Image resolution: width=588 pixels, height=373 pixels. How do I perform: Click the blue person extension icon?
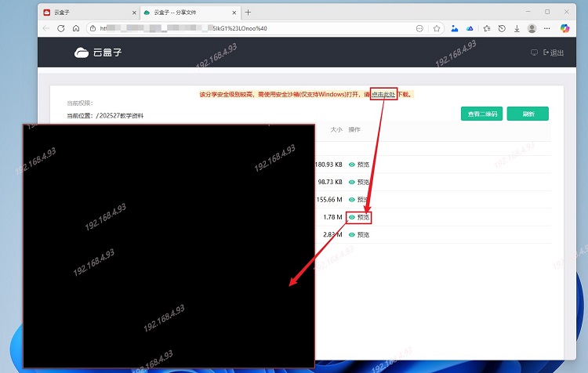point(455,28)
